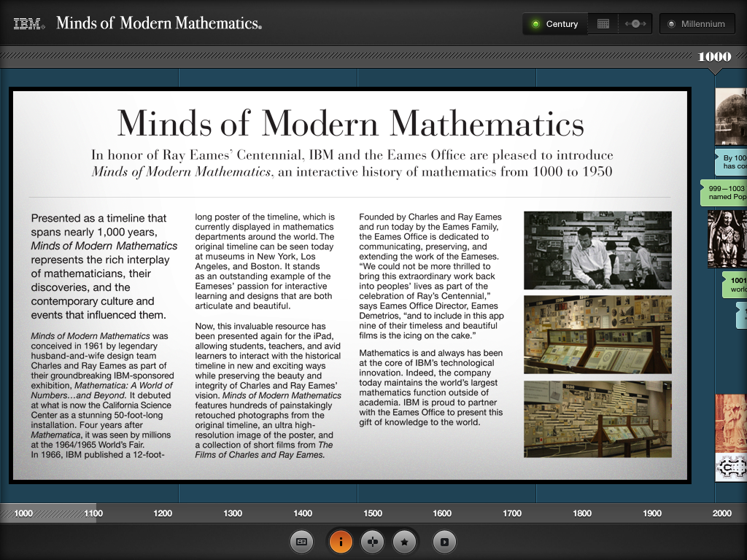Open the calendar grid view icon

(603, 24)
